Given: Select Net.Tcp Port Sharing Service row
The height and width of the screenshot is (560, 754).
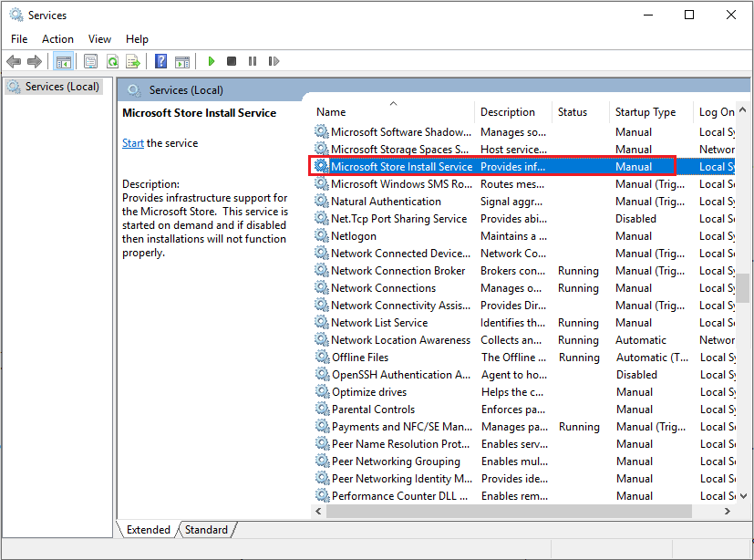Looking at the screenshot, I should pos(523,218).
